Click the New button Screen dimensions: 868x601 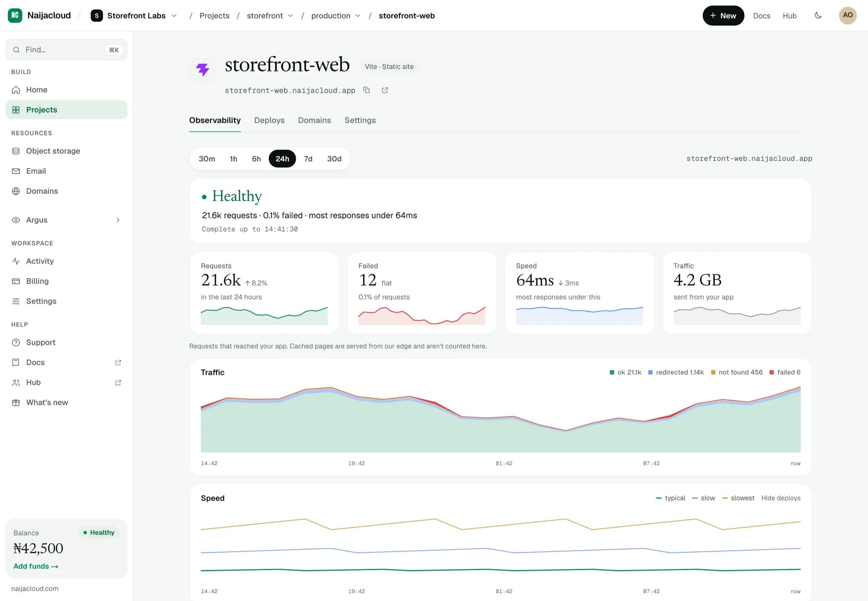[x=723, y=16]
